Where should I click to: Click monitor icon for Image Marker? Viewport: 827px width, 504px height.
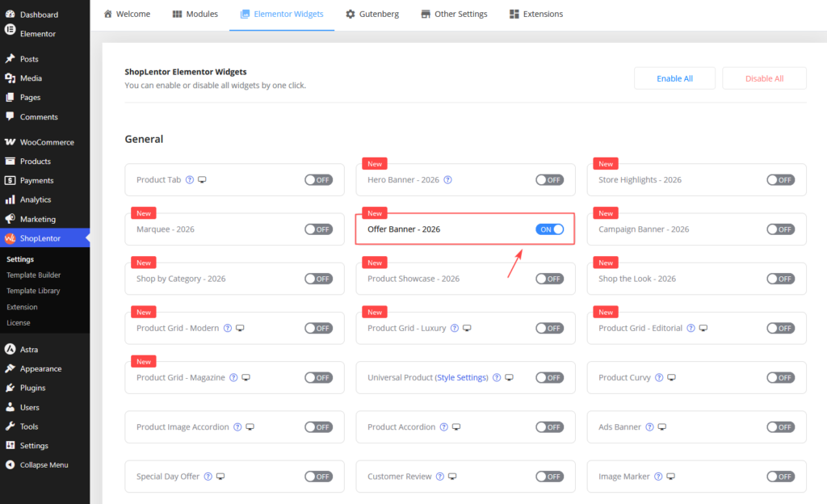point(671,477)
